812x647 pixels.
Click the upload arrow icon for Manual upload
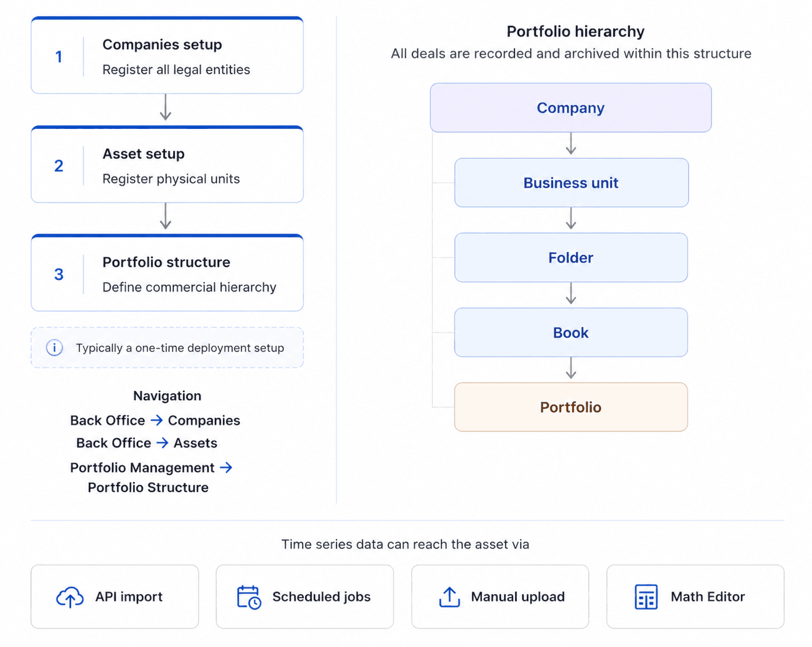(x=450, y=597)
